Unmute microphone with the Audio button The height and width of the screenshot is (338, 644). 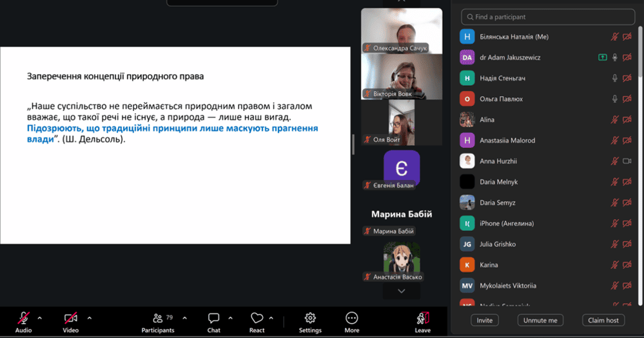click(x=23, y=318)
